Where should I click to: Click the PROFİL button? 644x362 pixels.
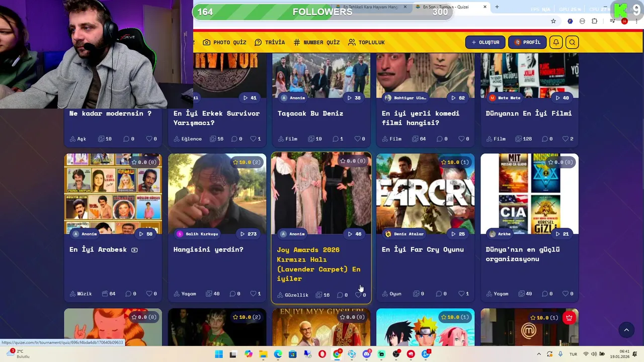[x=527, y=42]
